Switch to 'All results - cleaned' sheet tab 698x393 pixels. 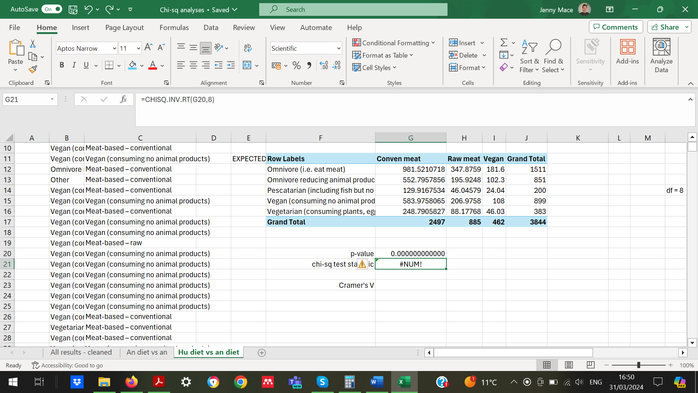click(81, 352)
